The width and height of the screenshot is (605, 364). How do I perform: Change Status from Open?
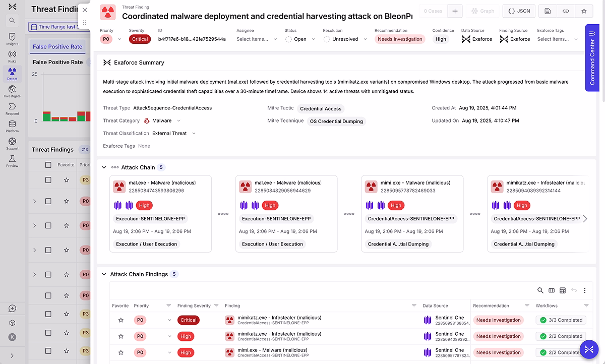click(x=301, y=39)
